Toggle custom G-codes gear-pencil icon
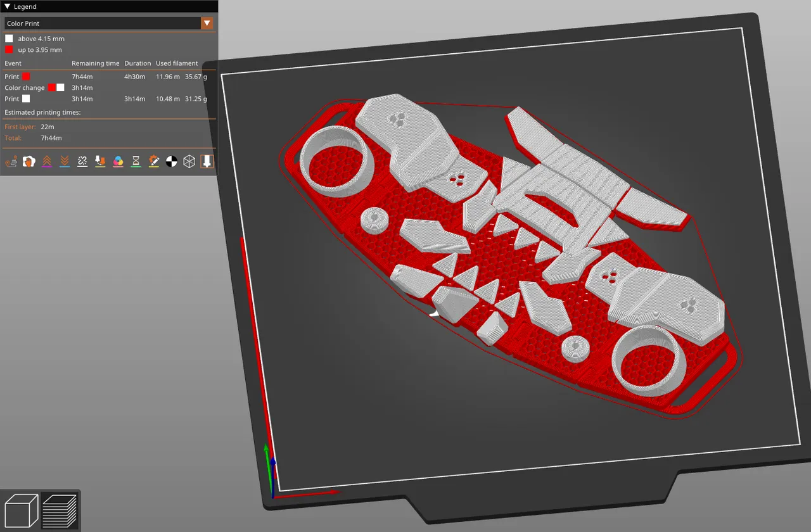The width and height of the screenshot is (811, 532). click(153, 161)
